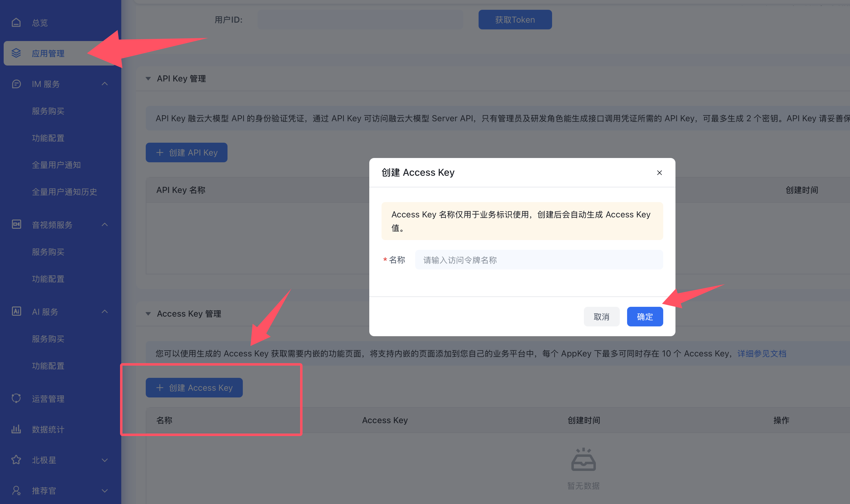Click the layers icon for 应用管理
Screen dimensions: 850x504
[x=16, y=53]
